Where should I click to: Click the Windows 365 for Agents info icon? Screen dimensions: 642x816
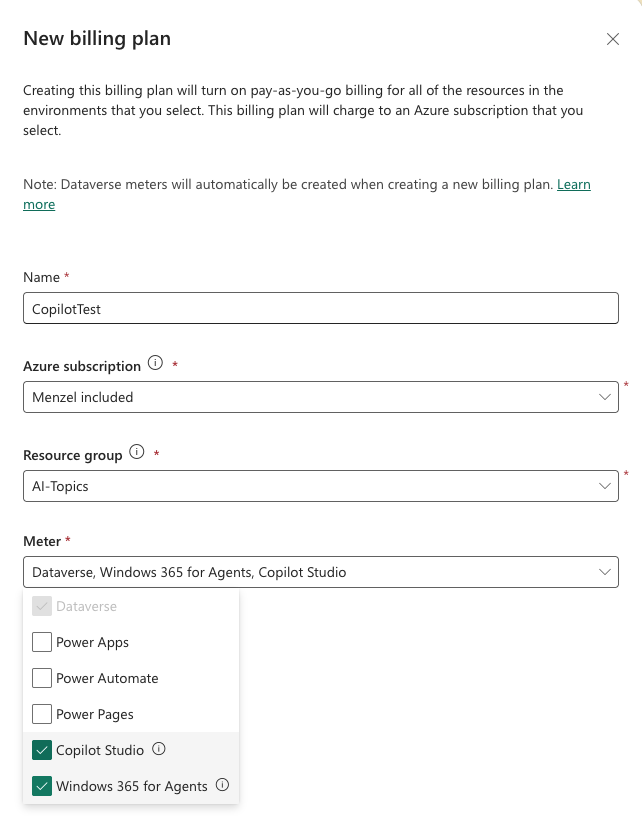(223, 785)
